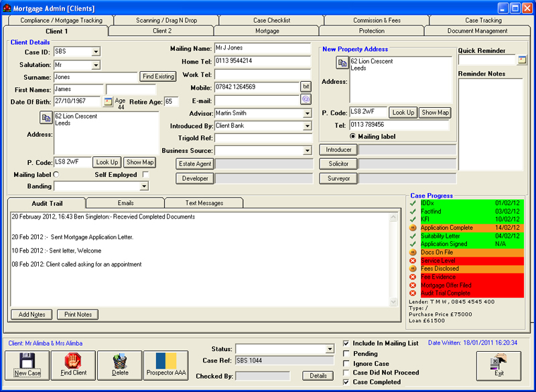Image resolution: width=536 pixels, height=392 pixels.
Task: Click Audit Trail scrollbar down arrow
Action: [x=393, y=302]
